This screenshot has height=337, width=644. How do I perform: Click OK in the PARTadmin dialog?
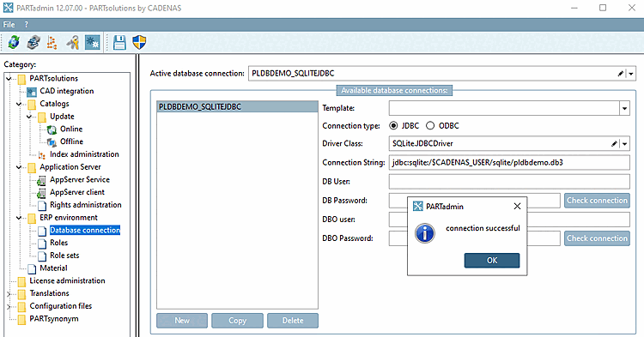point(492,261)
